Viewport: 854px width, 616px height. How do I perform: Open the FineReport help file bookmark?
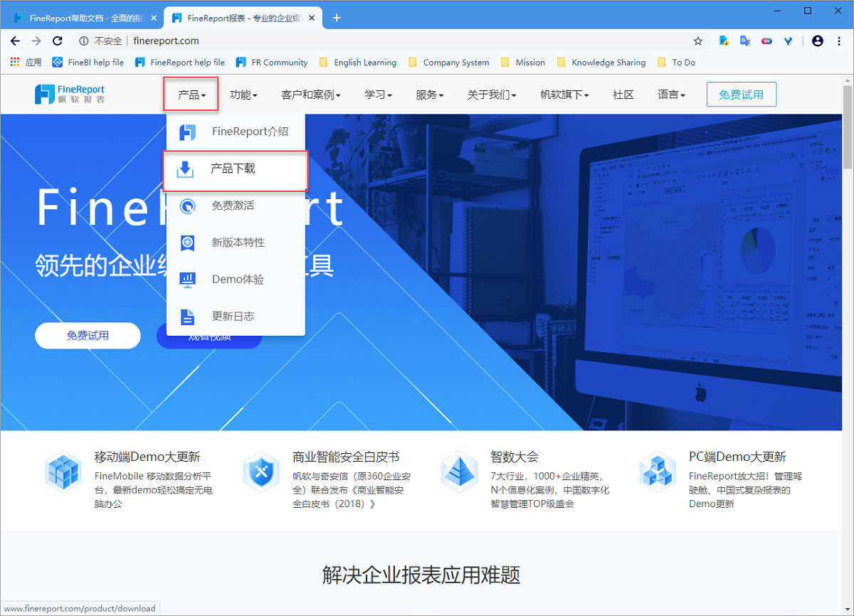click(180, 63)
